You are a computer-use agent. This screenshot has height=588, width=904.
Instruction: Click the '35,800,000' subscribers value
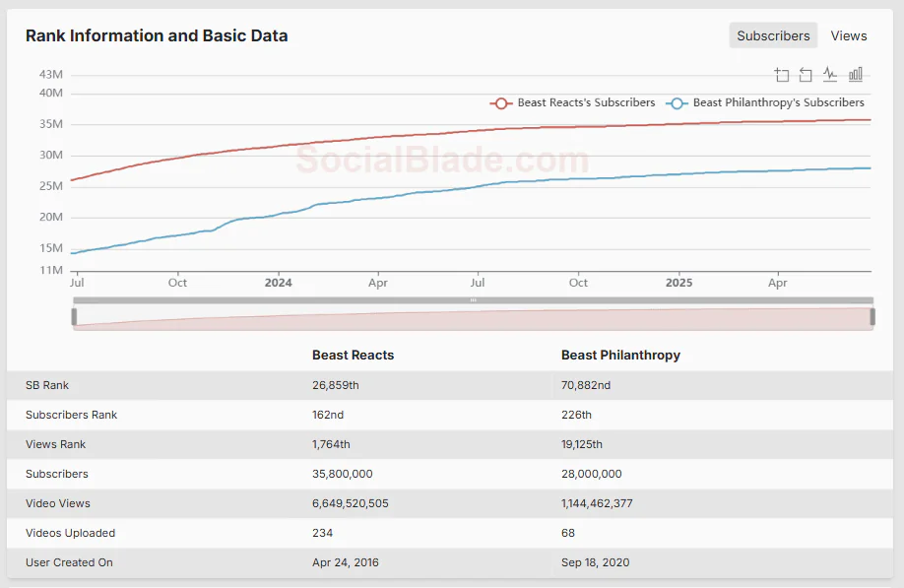343,474
